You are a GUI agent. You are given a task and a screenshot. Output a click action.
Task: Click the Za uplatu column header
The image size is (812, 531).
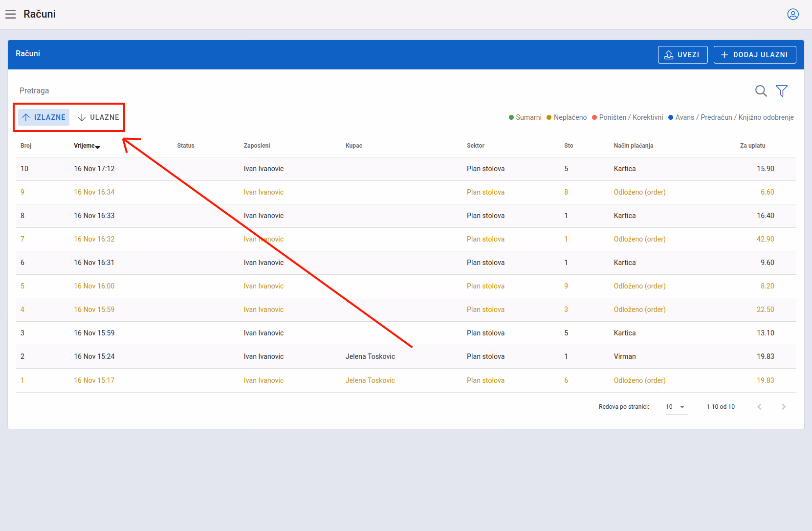pos(753,146)
